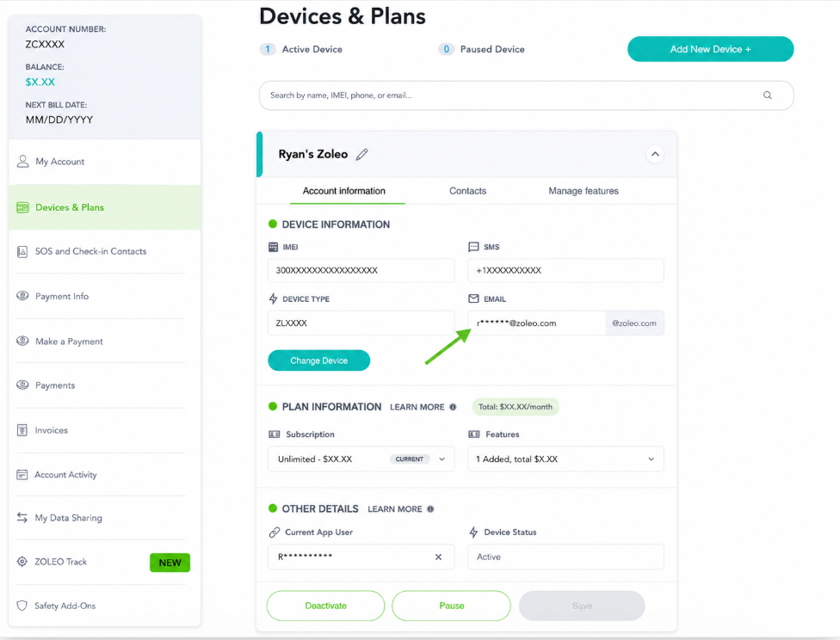Click the Deactivate button
840x640 pixels.
coord(325,606)
